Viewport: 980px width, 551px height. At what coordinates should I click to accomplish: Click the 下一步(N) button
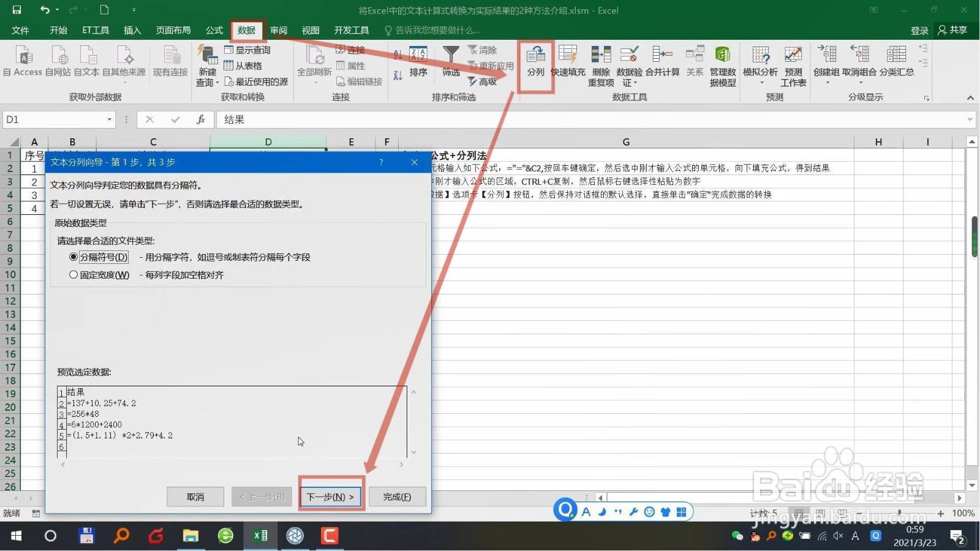(330, 497)
